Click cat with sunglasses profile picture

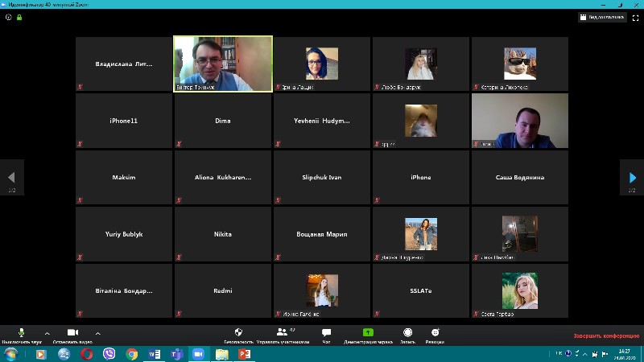[520, 64]
